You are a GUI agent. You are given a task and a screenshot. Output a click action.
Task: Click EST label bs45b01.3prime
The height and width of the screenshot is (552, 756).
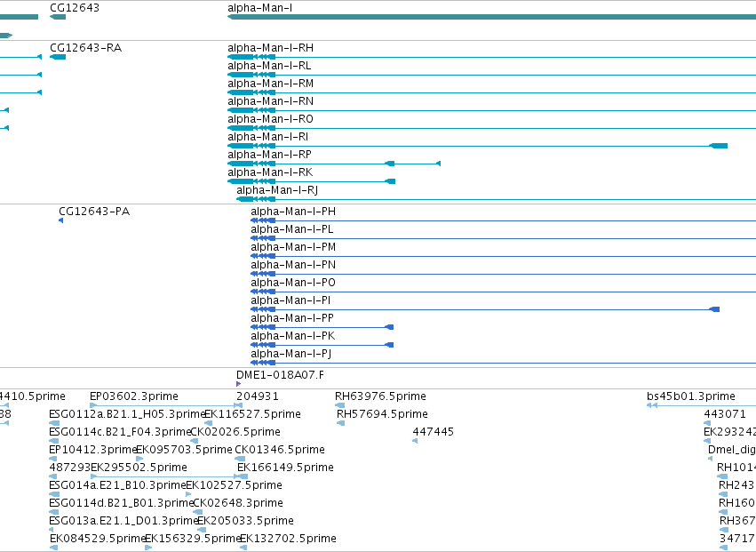[691, 396]
